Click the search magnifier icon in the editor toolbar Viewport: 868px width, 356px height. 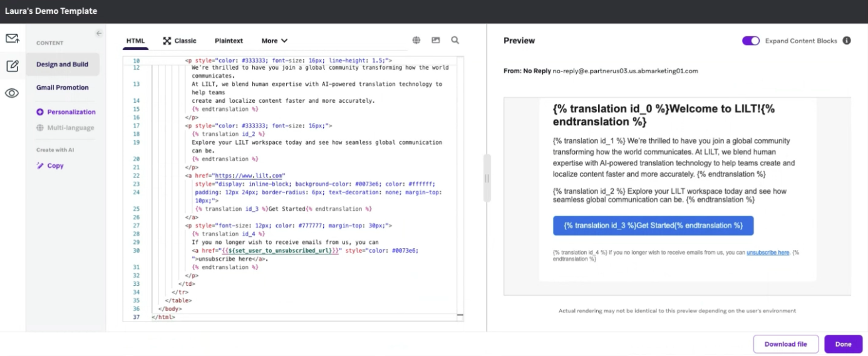455,40
